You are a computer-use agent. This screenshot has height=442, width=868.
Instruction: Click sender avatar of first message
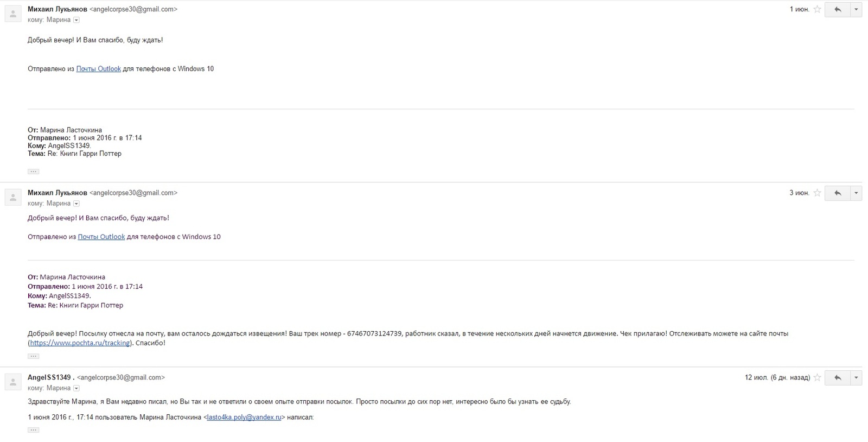pos(13,14)
